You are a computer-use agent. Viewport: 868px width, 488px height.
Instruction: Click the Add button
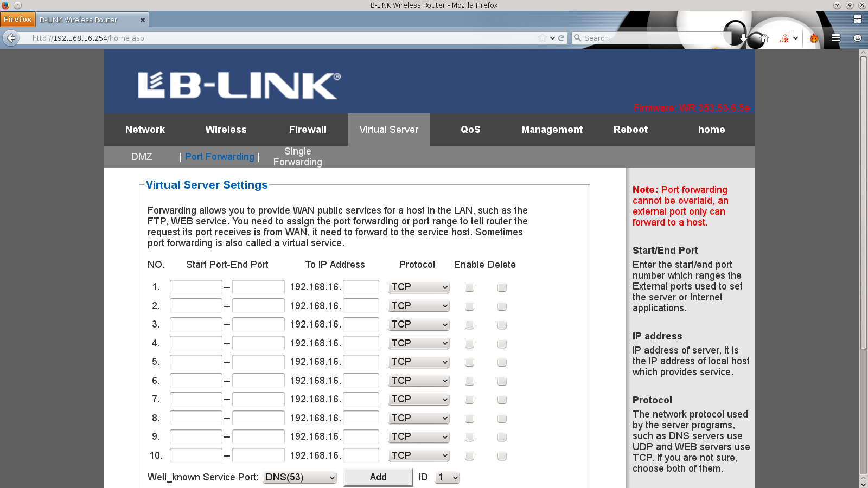pos(378,477)
